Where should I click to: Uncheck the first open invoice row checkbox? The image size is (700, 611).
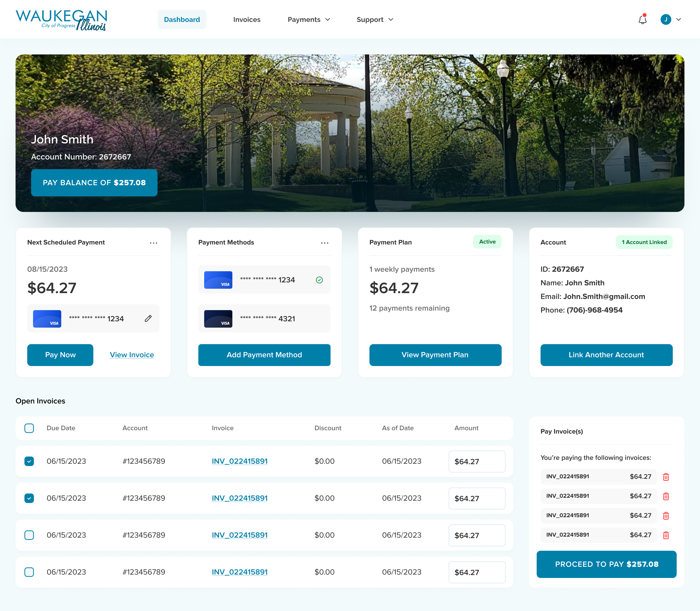click(29, 461)
